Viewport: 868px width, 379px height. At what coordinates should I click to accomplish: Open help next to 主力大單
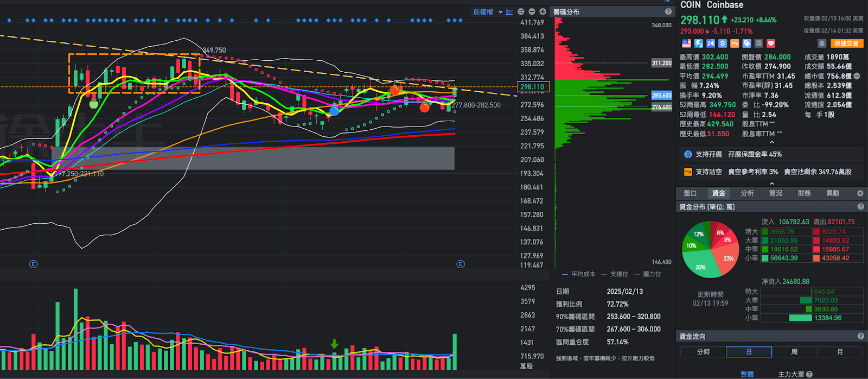(809, 374)
